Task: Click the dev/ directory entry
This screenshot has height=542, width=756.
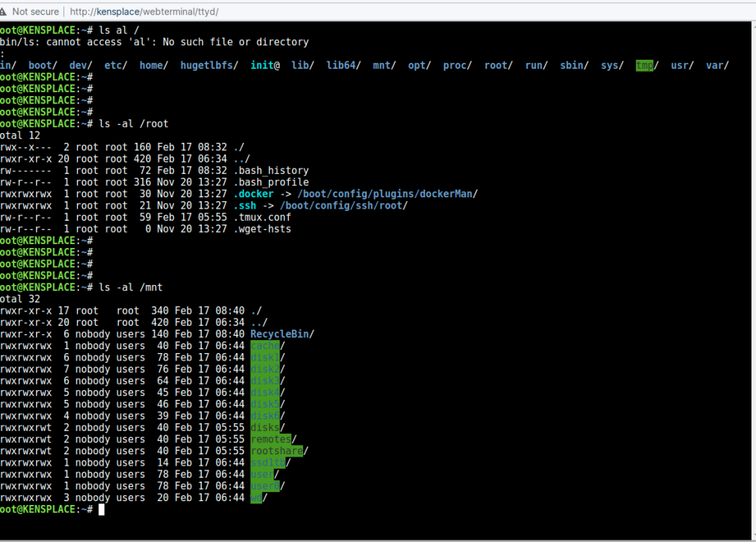Action: click(81, 65)
